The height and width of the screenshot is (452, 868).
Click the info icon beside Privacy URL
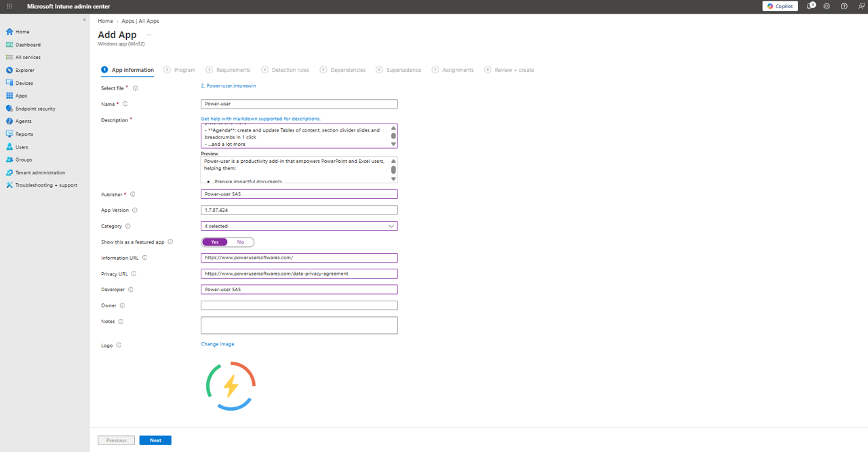134,274
